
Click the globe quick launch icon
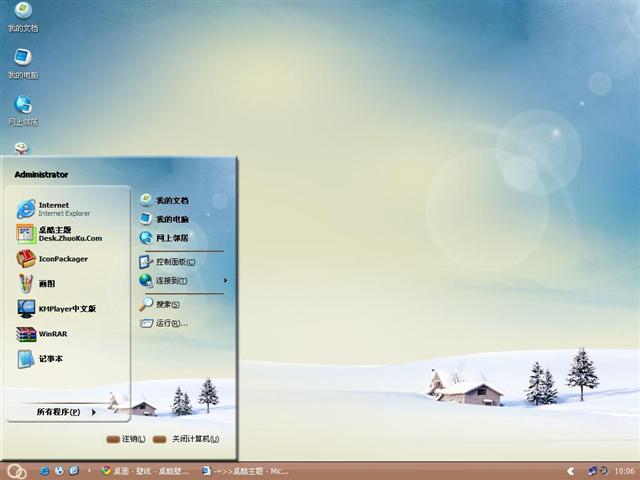[x=59, y=471]
